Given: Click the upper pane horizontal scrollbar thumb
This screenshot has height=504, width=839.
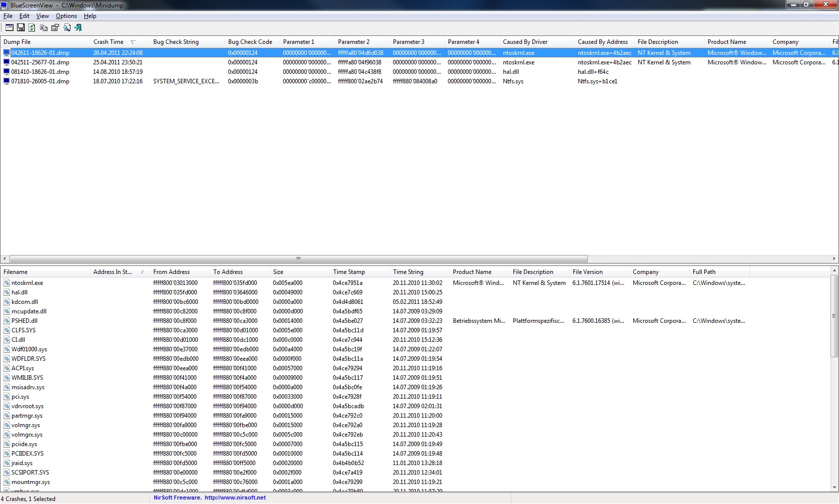Looking at the screenshot, I should (x=298, y=258).
